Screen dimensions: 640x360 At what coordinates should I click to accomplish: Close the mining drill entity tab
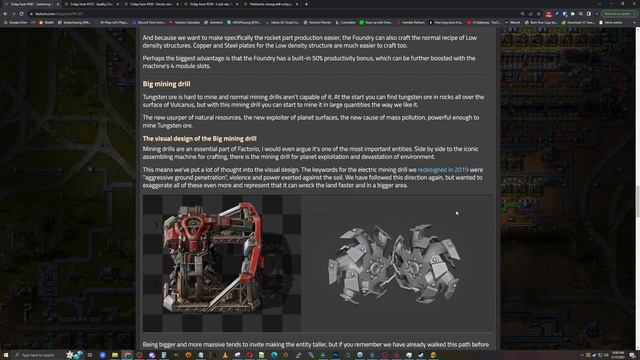[297, 4]
